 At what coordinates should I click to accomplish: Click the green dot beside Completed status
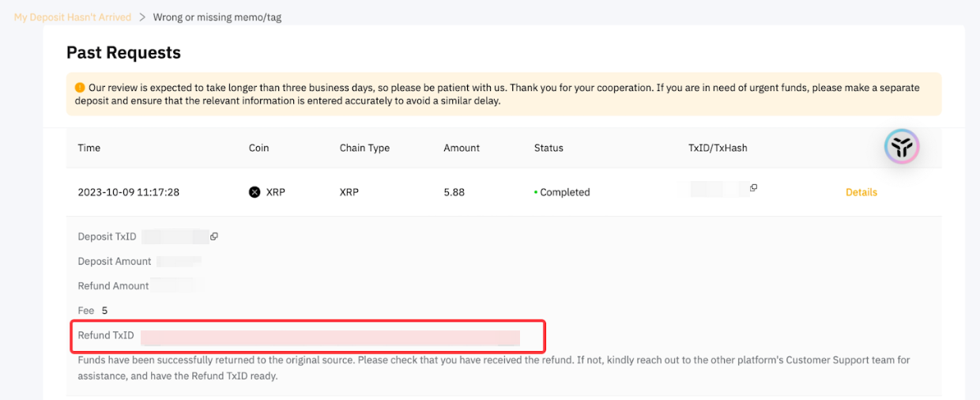[536, 192]
